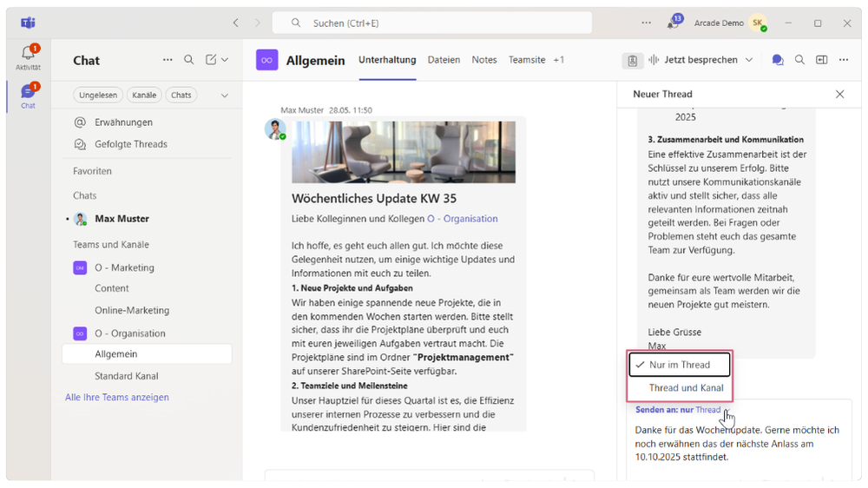The width and height of the screenshot is (868, 488).
Task: Open the SK profile avatar
Action: coord(758,23)
